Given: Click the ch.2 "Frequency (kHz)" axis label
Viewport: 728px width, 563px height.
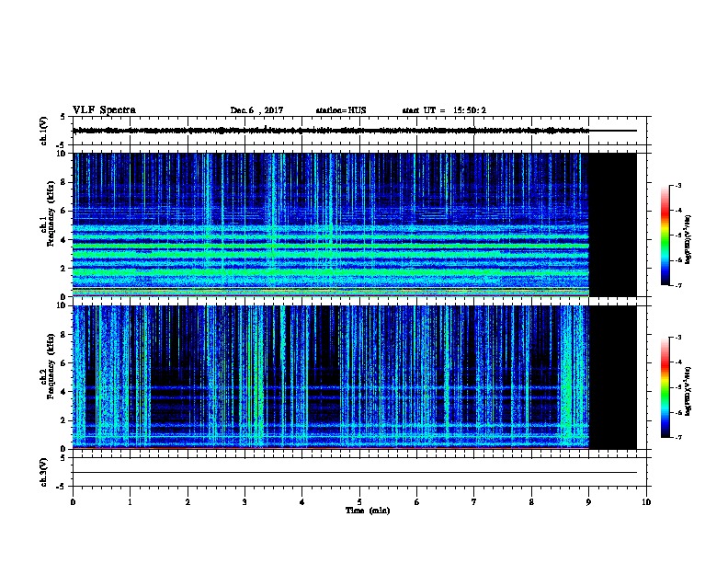Looking at the screenshot, I should (51, 366).
